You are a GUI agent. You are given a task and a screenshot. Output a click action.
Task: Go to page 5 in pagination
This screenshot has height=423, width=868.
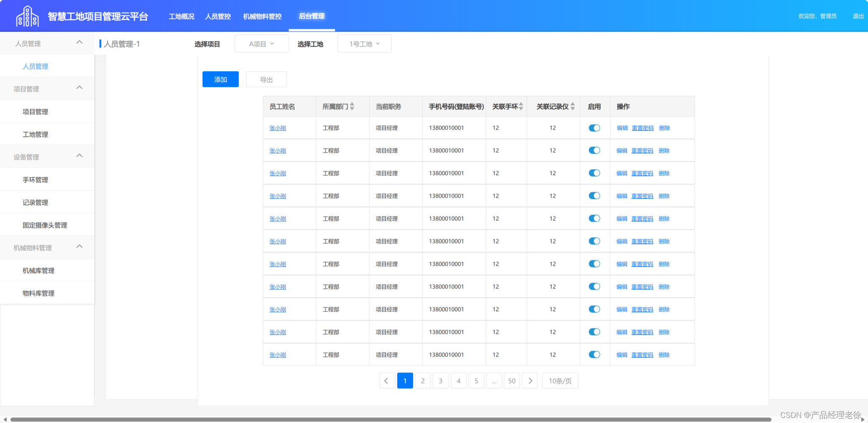point(476,381)
